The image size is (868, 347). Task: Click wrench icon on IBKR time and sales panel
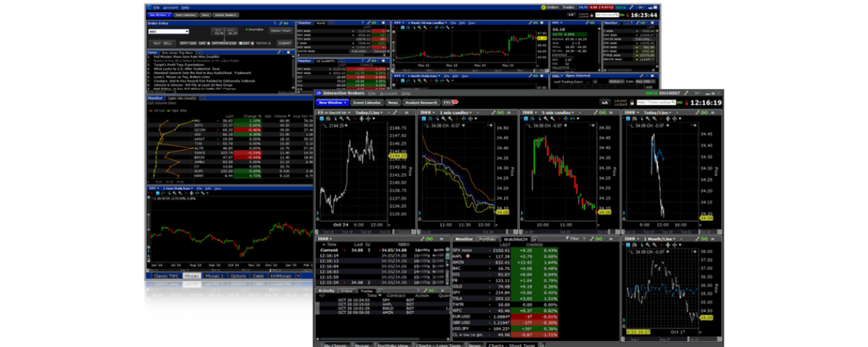[x=423, y=238]
